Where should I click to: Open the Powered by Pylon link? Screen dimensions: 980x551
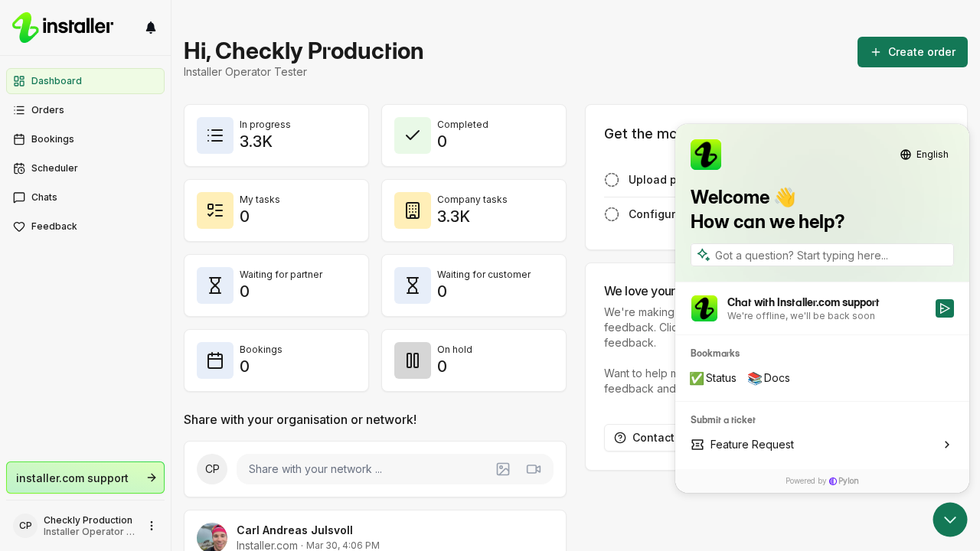pos(822,481)
